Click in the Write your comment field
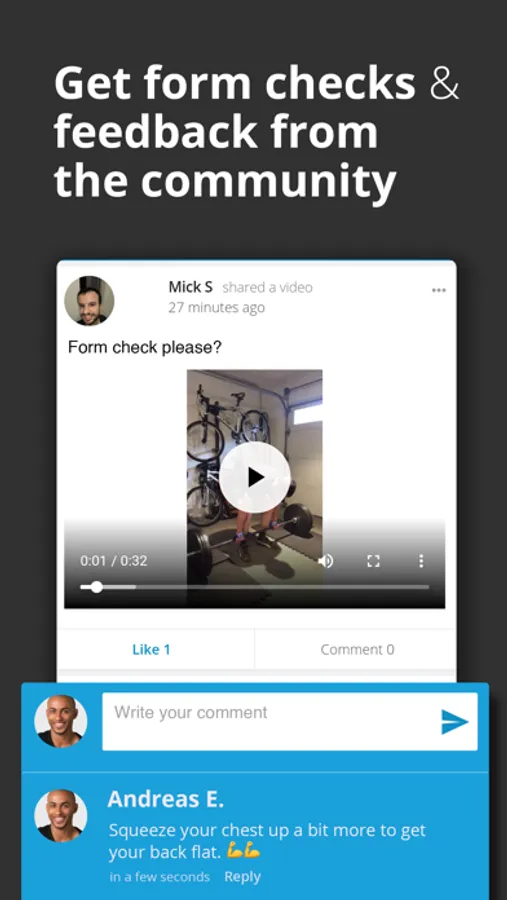The image size is (507, 900). pyautogui.click(x=289, y=721)
